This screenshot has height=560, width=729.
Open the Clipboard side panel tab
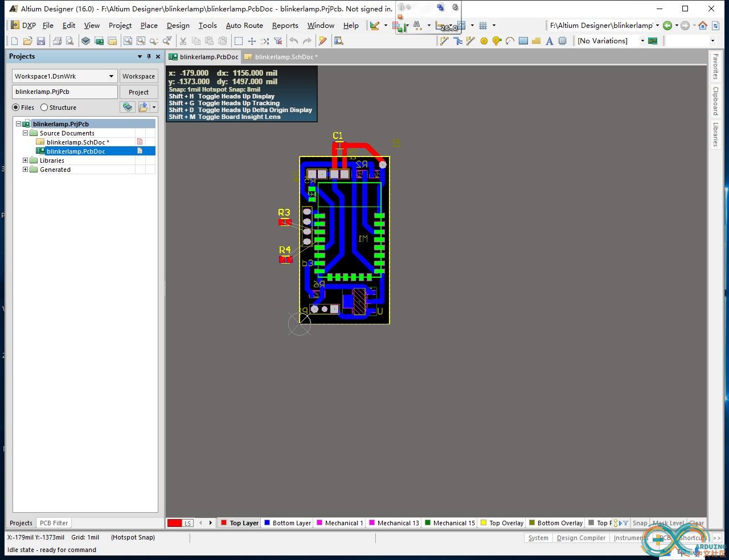(715, 101)
